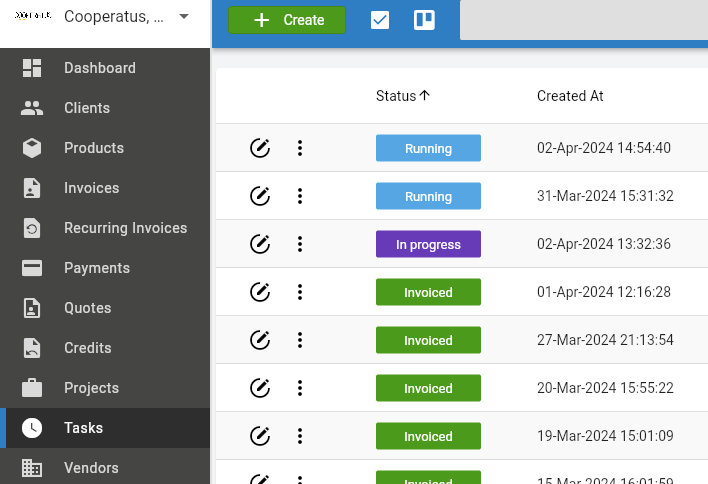Viewport: 708px width, 484px height.
Task: Switch to kanban board view icon
Action: tap(424, 20)
